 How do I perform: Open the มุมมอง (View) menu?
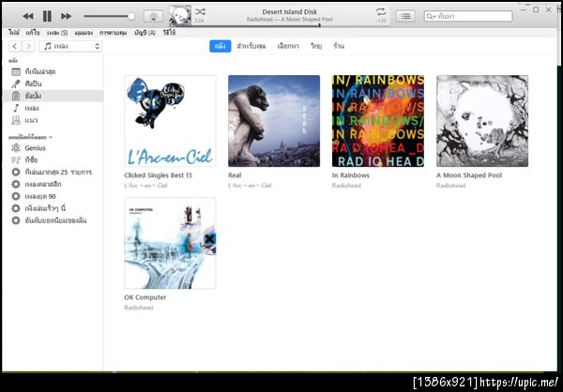pos(84,33)
